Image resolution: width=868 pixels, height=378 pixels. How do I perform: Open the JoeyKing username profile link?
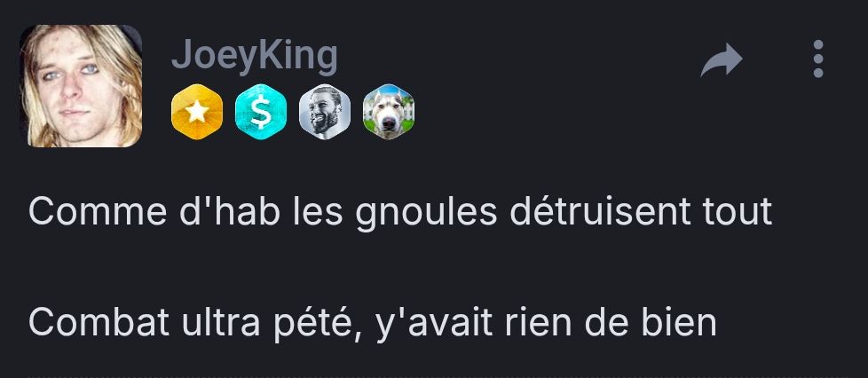coord(255,55)
